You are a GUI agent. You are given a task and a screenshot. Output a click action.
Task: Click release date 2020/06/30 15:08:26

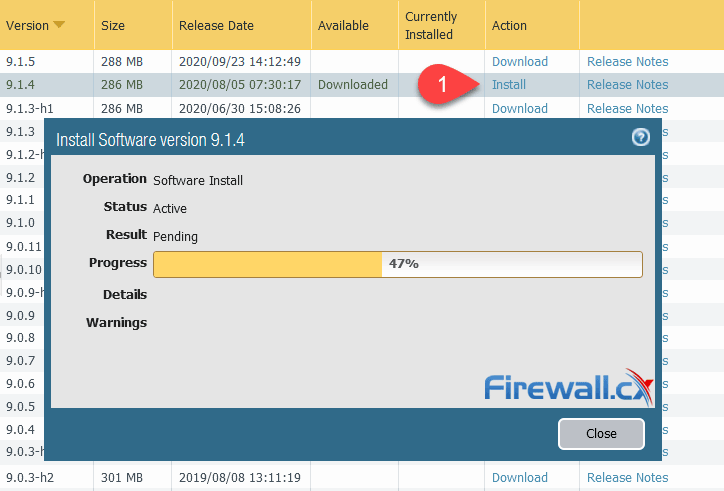coord(240,109)
